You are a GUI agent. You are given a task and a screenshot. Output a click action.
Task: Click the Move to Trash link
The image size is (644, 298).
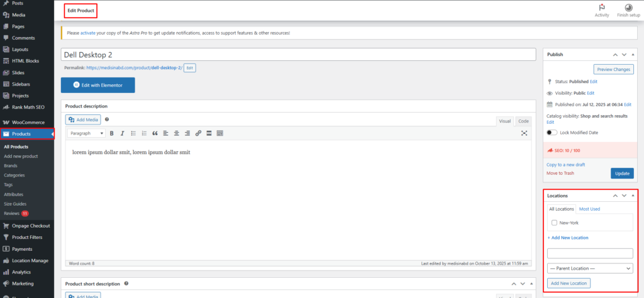560,173
